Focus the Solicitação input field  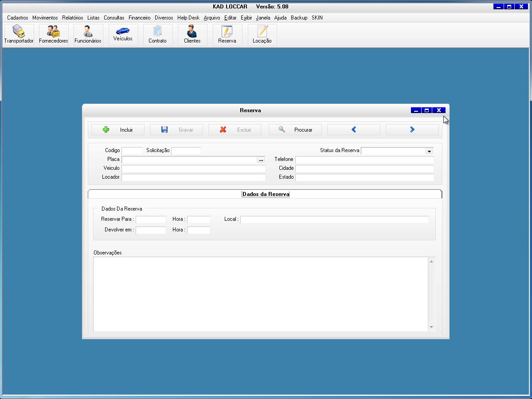[186, 151]
